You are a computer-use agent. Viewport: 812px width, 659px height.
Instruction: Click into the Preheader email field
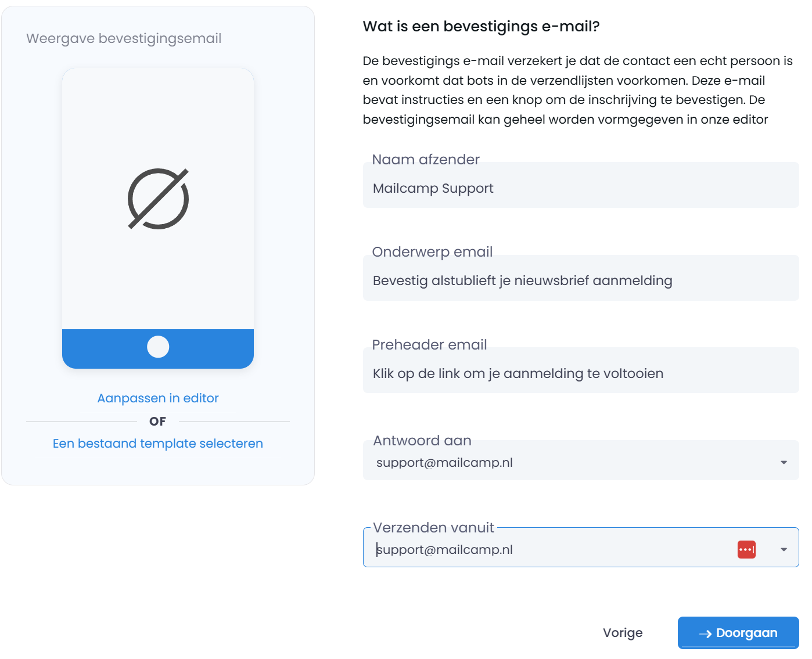click(580, 373)
